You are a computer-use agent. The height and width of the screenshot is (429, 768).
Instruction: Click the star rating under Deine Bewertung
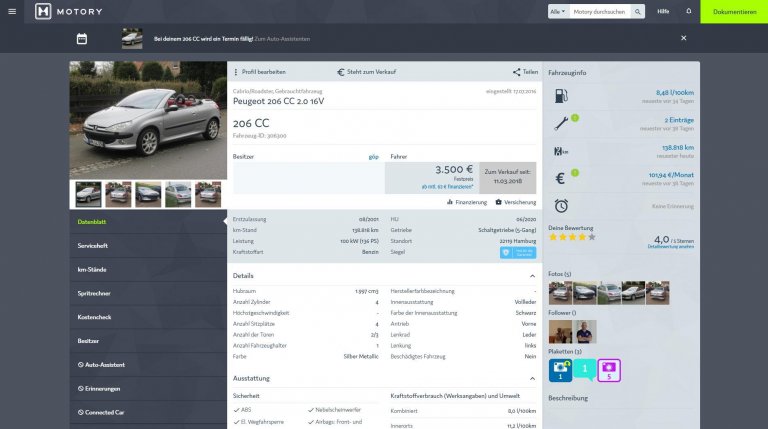pyautogui.click(x=572, y=237)
